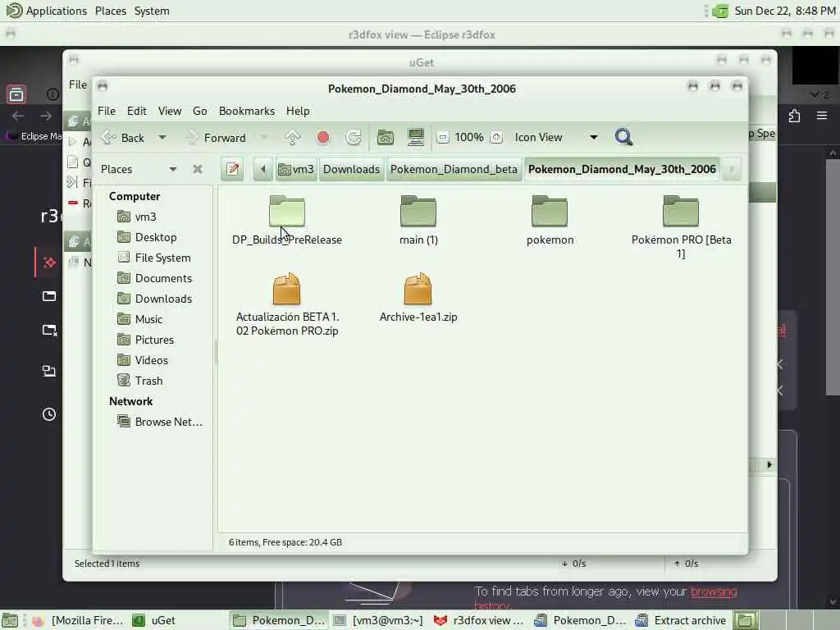The image size is (840, 630).
Task: Close the Places side pane
Action: click(198, 169)
